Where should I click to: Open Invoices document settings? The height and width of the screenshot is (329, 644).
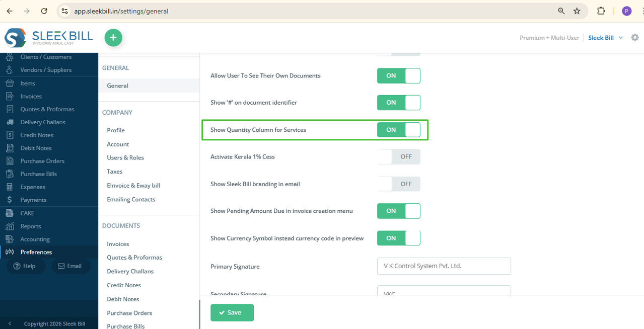118,244
